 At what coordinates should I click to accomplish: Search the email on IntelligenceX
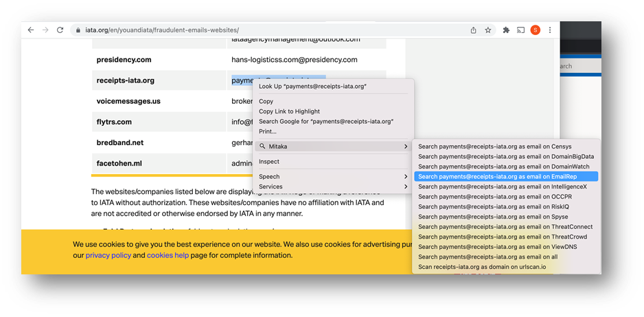coord(506,186)
